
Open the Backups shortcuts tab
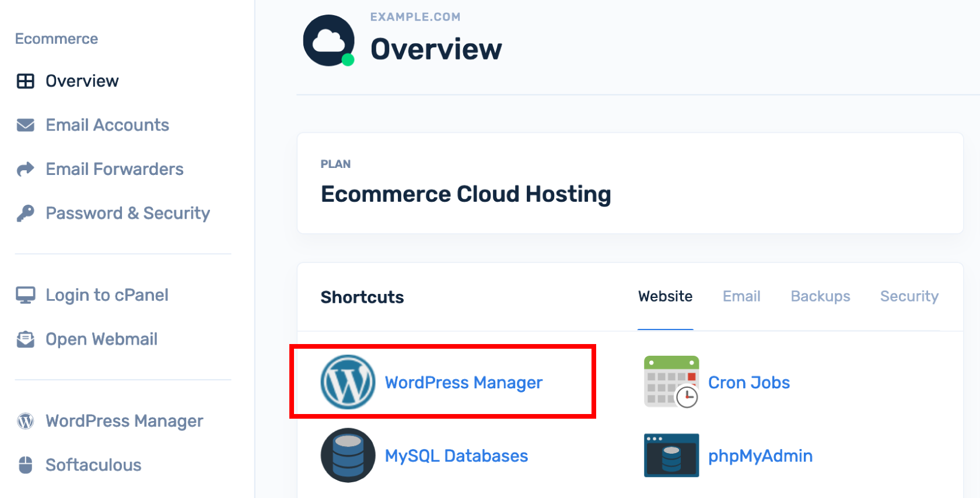click(820, 296)
